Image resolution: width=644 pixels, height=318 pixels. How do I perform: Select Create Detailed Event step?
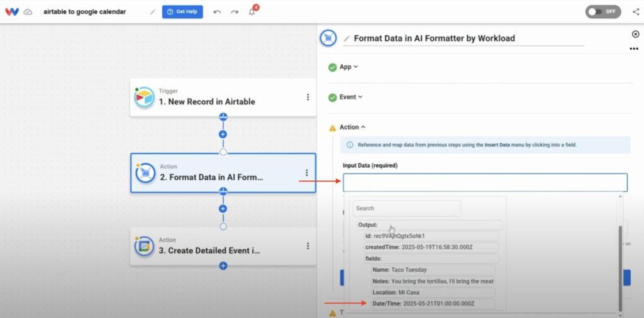click(223, 246)
